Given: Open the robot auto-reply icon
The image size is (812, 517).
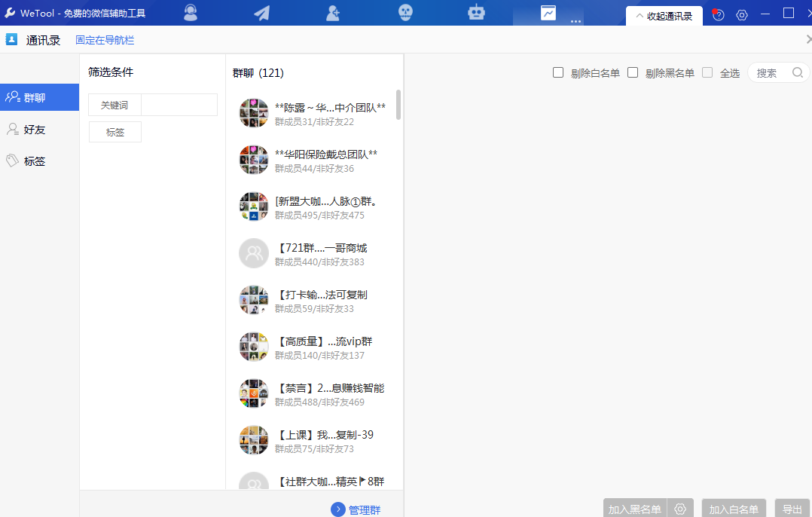Looking at the screenshot, I should [476, 12].
